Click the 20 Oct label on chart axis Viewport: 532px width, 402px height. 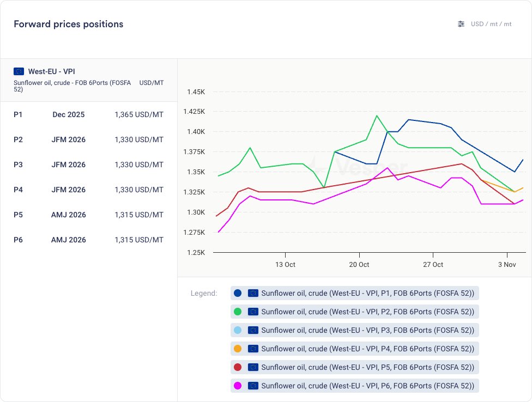coord(359,264)
